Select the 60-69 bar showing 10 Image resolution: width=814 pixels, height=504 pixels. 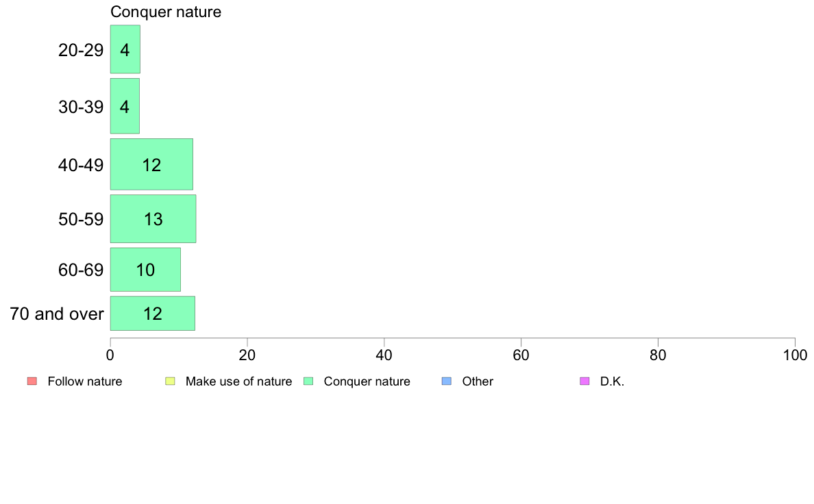(145, 269)
